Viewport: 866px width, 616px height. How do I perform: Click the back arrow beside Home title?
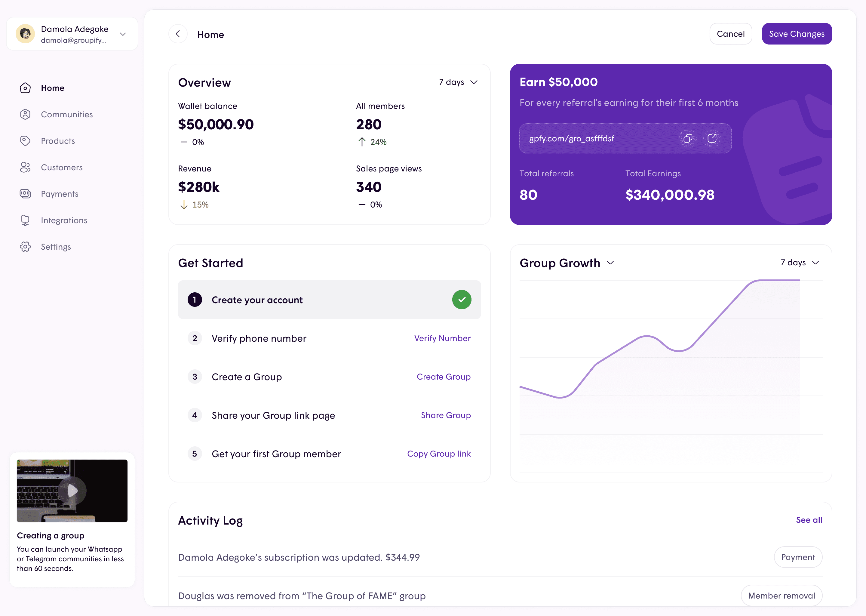click(178, 34)
